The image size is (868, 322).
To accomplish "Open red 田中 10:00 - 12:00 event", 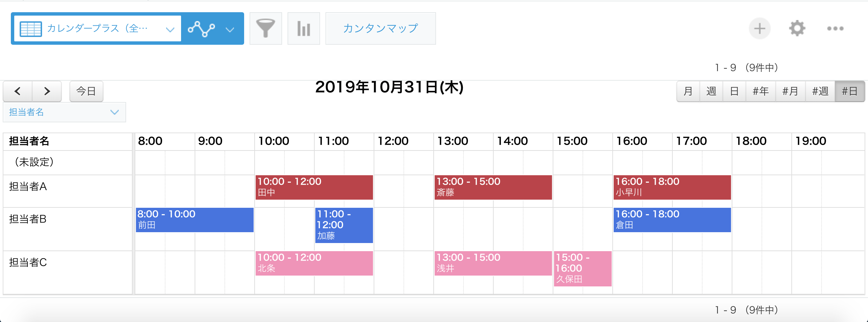I will click(x=314, y=187).
